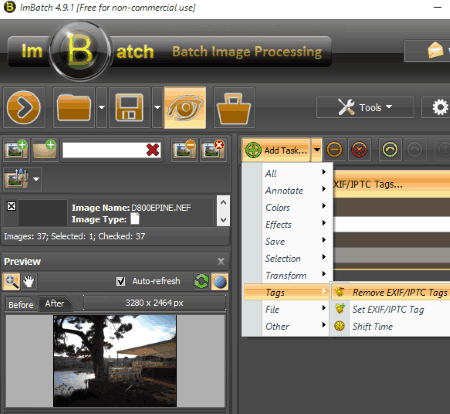Choose Remove EXIF/IPTC Tags task
Viewport: 450px width, 414px height.
(x=391, y=292)
